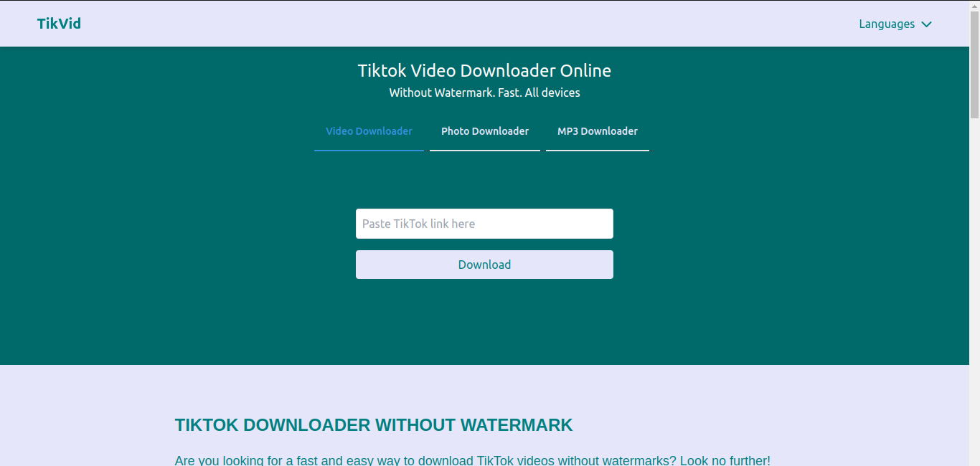
Task: Click the Without Watermark tagline text
Action: point(484,92)
